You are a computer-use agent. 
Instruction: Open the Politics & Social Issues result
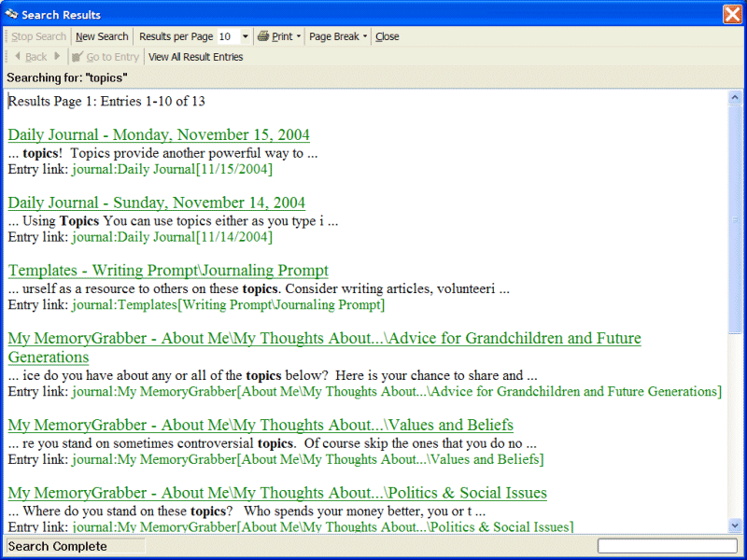(x=277, y=493)
